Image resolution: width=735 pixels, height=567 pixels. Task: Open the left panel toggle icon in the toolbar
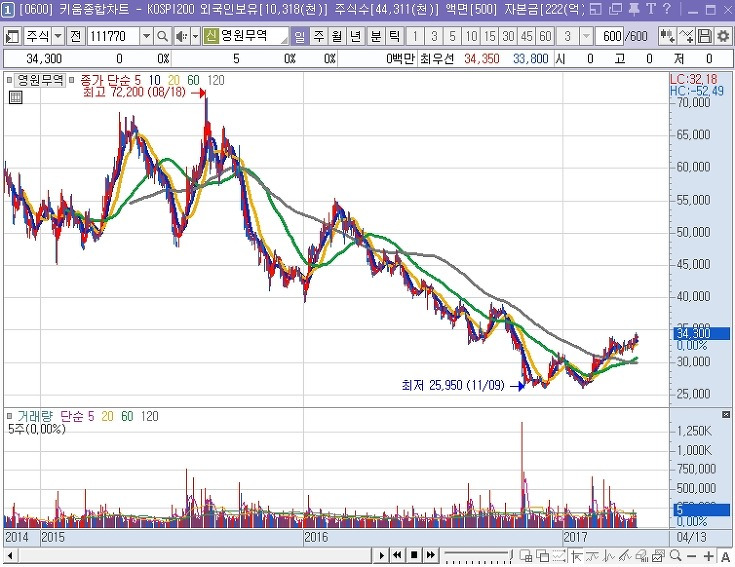(x=13, y=36)
